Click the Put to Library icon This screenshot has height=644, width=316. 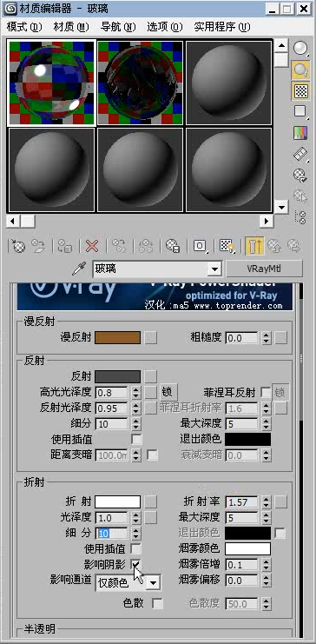[x=173, y=246]
